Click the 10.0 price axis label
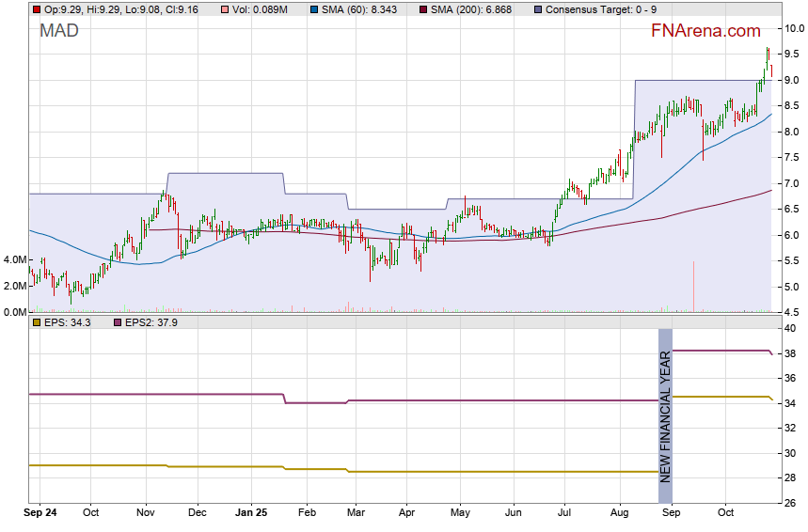Screen dimensions: 808x532 [794, 28]
